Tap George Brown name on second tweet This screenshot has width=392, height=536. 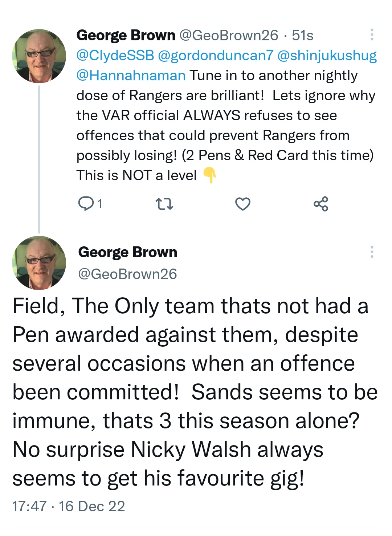click(128, 252)
